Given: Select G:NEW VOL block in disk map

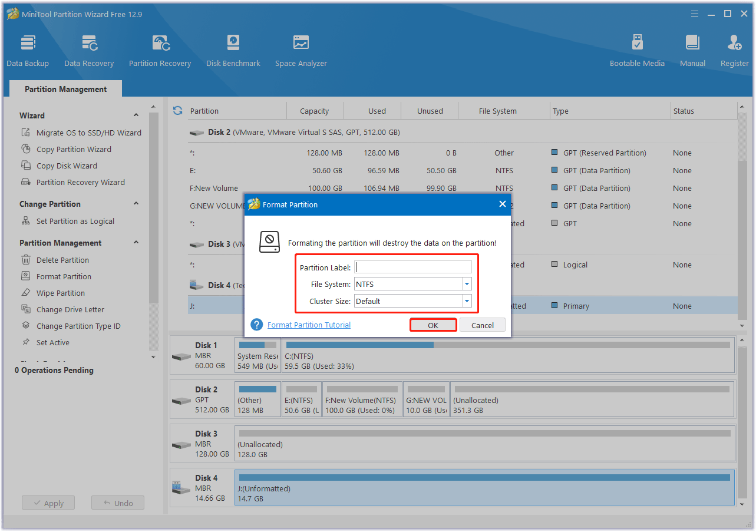Looking at the screenshot, I should pyautogui.click(x=426, y=399).
